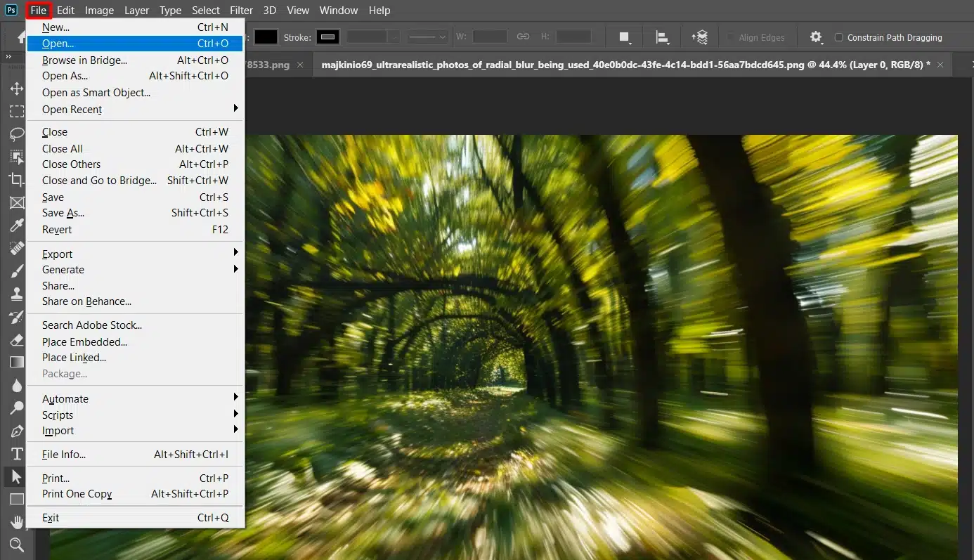Image resolution: width=974 pixels, height=560 pixels.
Task: Choose Browse in Bridge... entry
Action: 135,60
